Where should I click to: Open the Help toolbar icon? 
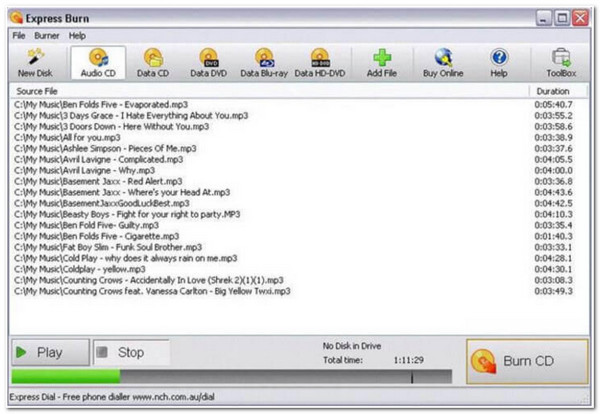(x=499, y=63)
